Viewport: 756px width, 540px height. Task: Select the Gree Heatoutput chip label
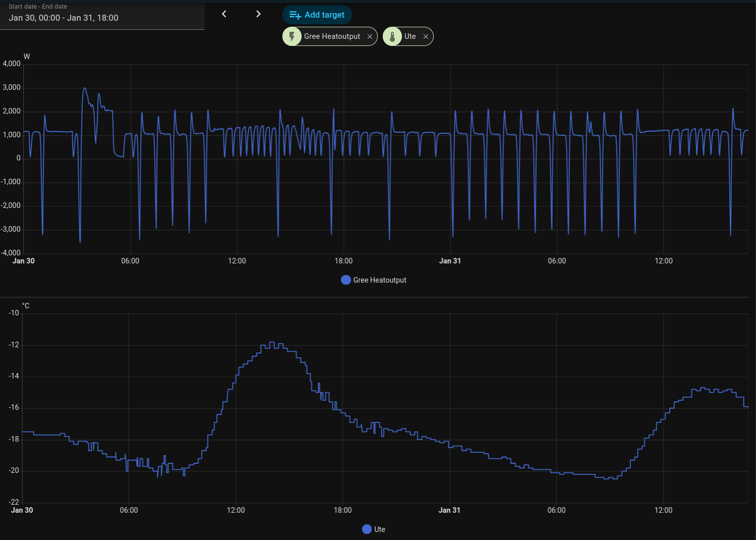pos(332,36)
